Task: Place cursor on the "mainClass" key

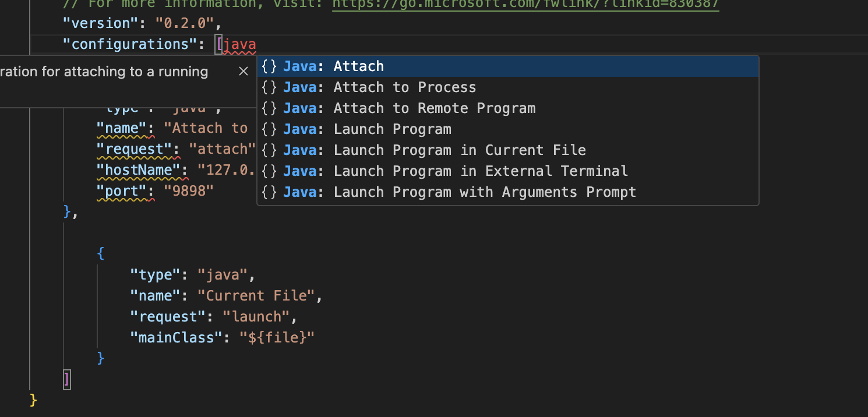Action: click(x=172, y=338)
